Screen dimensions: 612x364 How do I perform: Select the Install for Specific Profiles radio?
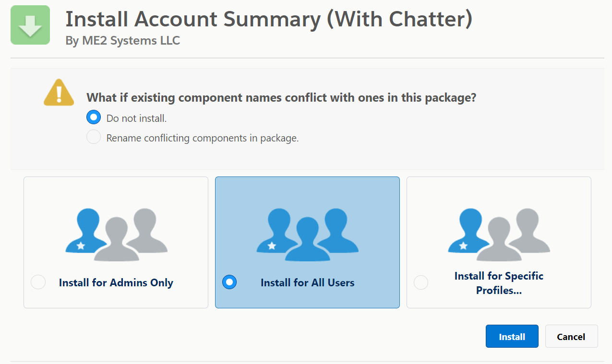click(421, 282)
